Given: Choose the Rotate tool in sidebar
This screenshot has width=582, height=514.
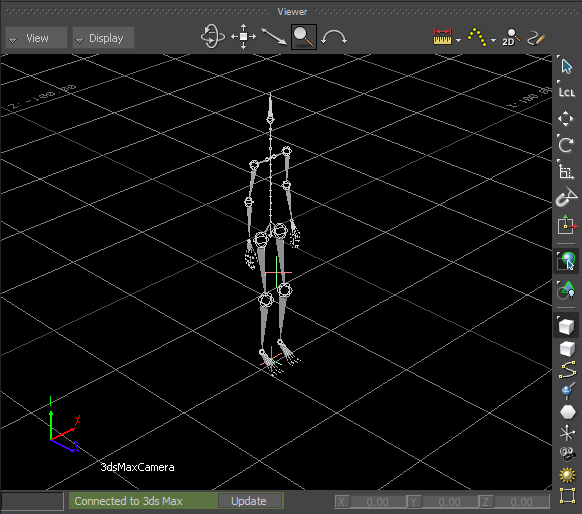Looking at the screenshot, I should [566, 144].
